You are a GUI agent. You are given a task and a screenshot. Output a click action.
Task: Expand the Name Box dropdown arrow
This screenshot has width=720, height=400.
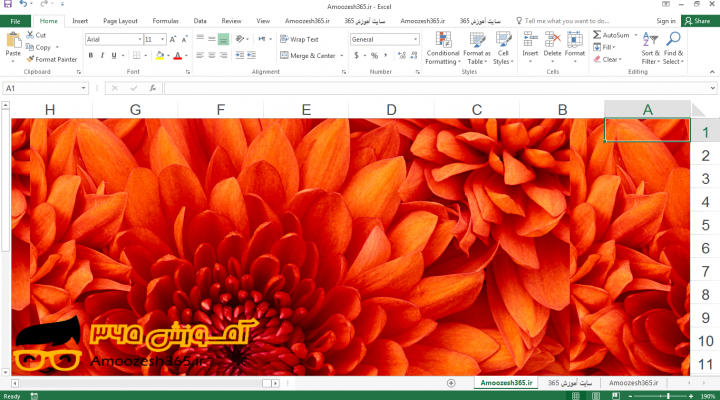click(84, 88)
